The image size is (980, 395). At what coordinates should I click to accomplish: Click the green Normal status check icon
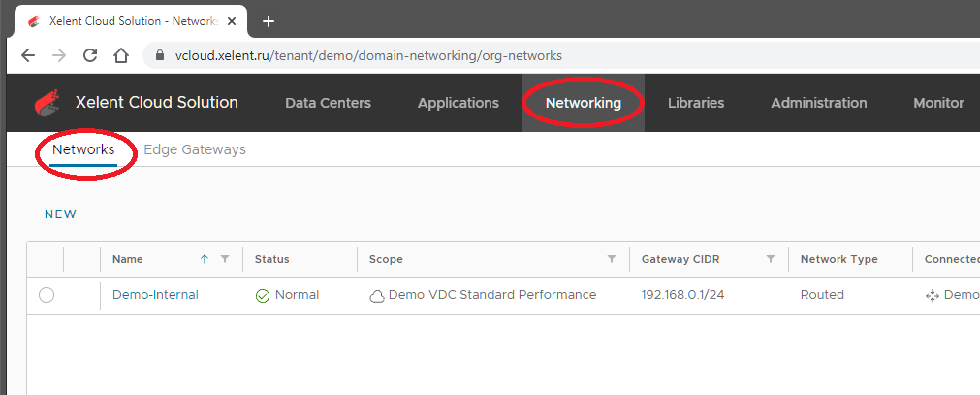[x=263, y=295]
